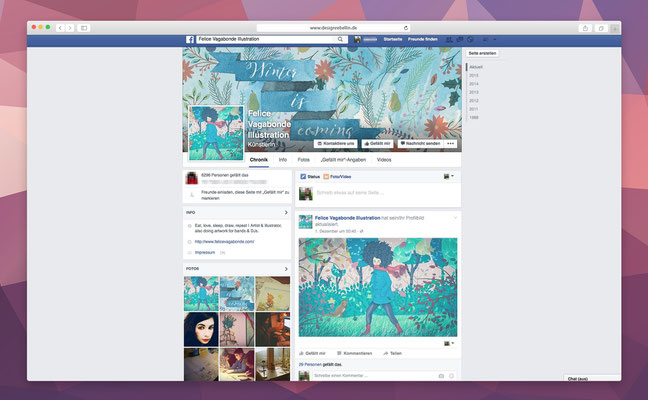Click the Safari address bar
This screenshot has width=648, height=400.
click(333, 28)
